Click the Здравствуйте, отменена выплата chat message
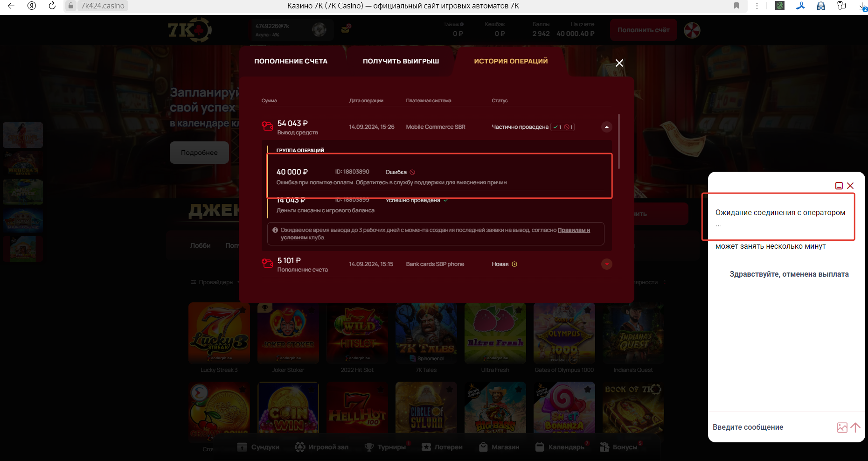 789,274
